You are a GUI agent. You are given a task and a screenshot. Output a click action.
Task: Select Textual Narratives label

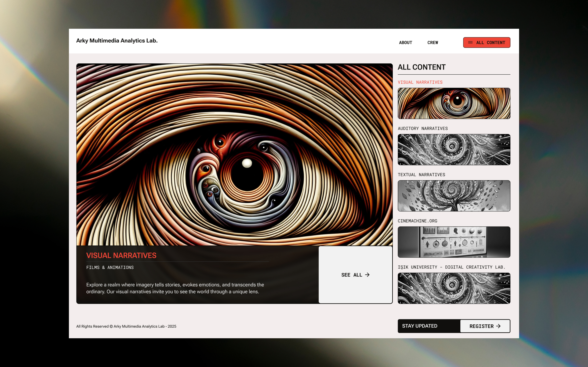point(421,175)
